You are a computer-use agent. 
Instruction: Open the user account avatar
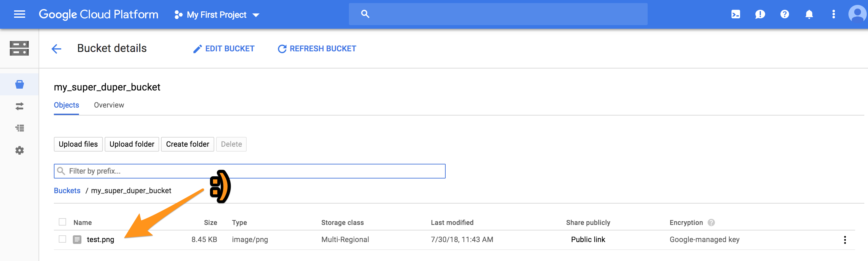point(857,14)
